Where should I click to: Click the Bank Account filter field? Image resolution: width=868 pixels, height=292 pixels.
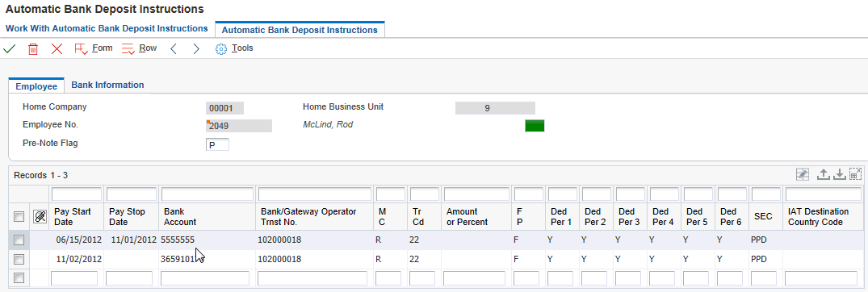[x=207, y=194]
